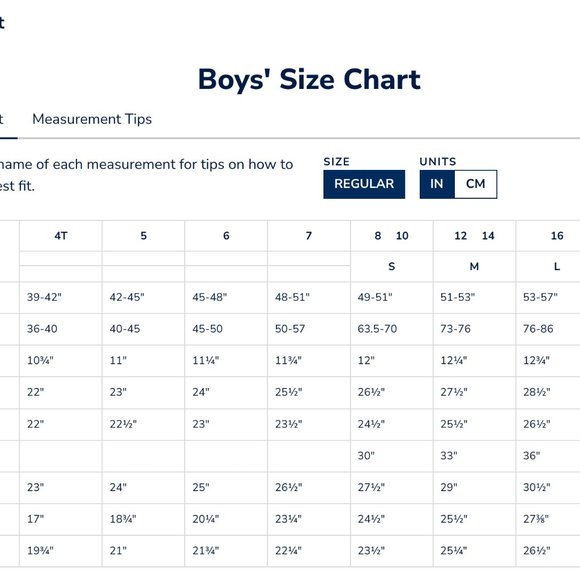Click the 18¾" cell under size 5
This screenshot has height=580, width=580.
(x=123, y=519)
